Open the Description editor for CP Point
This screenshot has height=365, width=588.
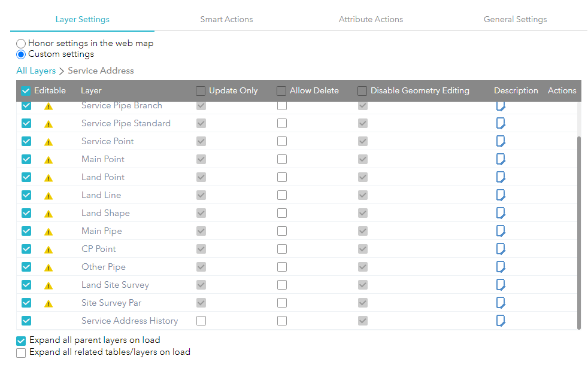[x=501, y=249]
